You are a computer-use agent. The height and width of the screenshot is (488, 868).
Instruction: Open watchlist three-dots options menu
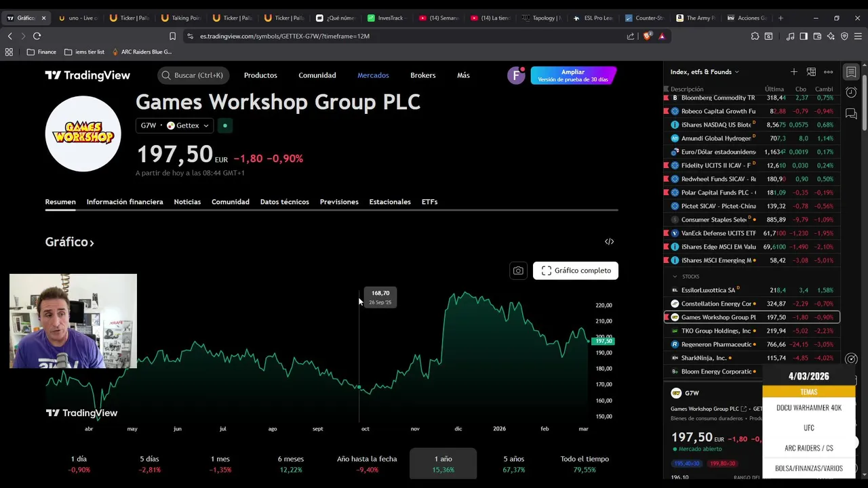[x=829, y=72]
